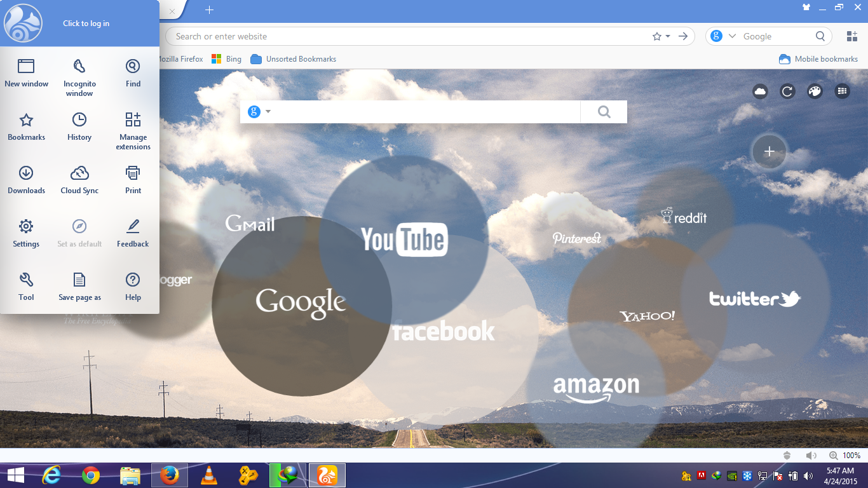The width and height of the screenshot is (868, 488).
Task: Open the Facebook speed dial bubble
Action: point(443,331)
